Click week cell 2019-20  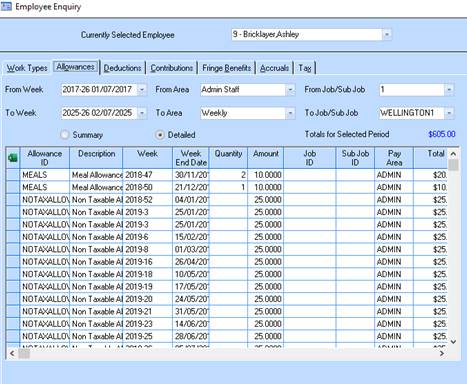coord(148,299)
